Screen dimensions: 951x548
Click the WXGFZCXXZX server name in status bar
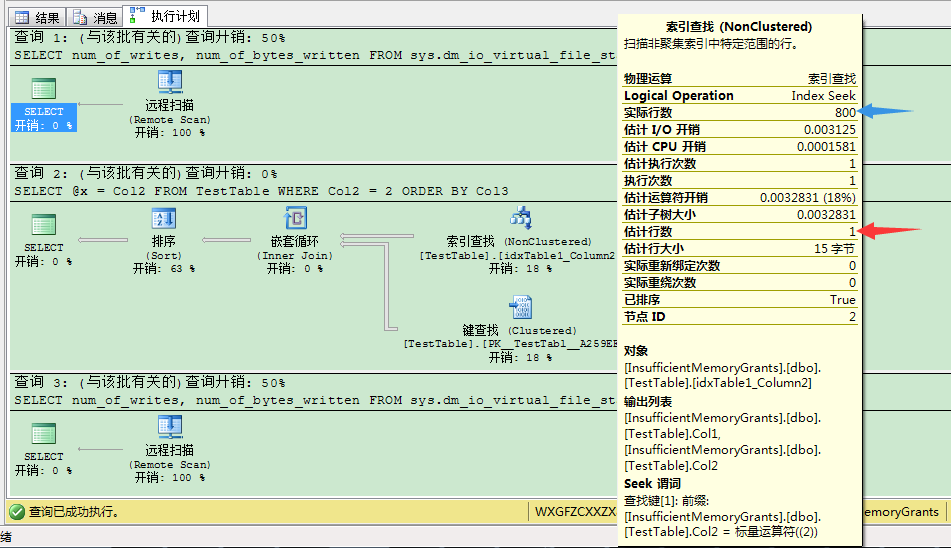click(x=575, y=512)
